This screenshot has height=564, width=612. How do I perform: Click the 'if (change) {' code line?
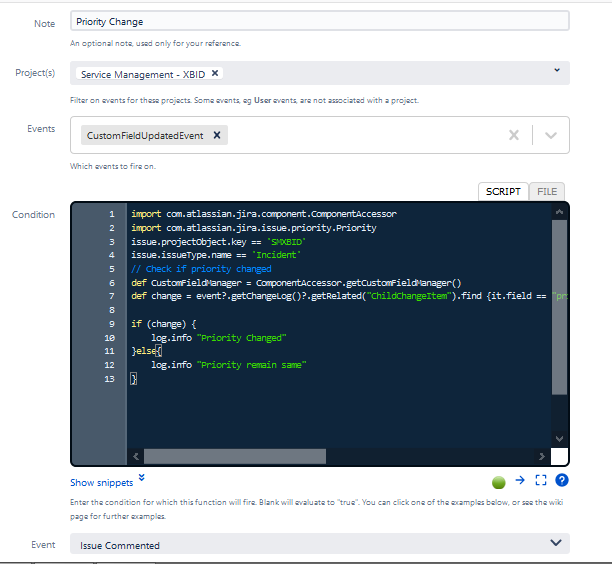coord(164,324)
